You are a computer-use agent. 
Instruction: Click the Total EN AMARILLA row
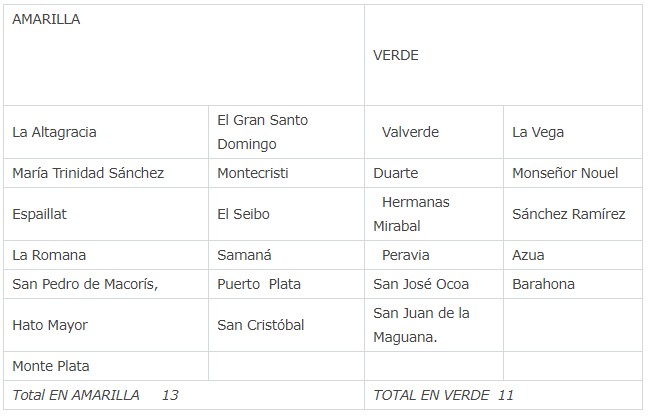pos(95,395)
